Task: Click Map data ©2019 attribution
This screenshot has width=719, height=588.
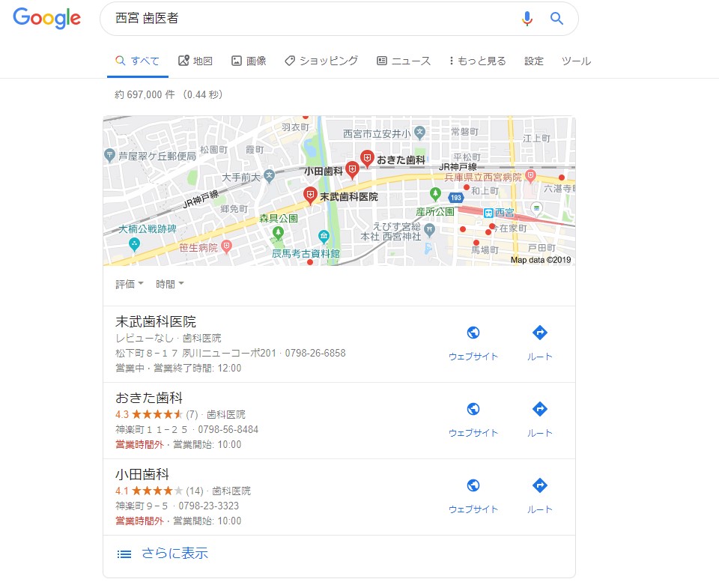Action: (x=541, y=260)
